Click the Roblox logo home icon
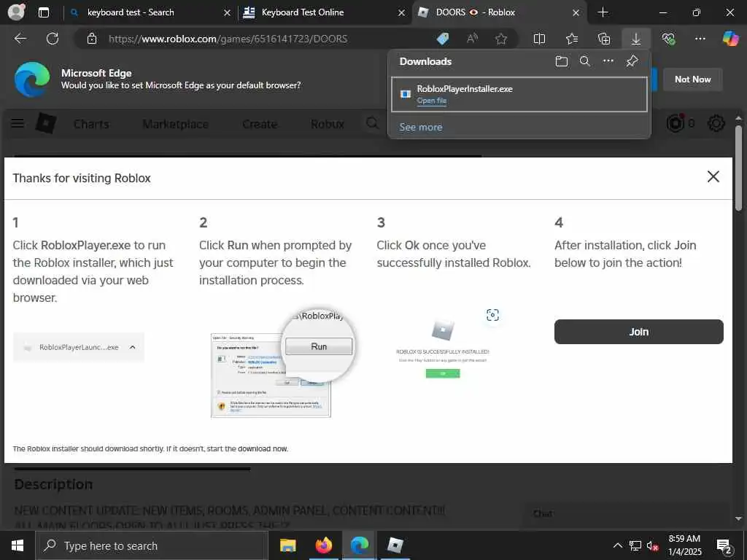Image resolution: width=747 pixels, height=560 pixels. 46,124
